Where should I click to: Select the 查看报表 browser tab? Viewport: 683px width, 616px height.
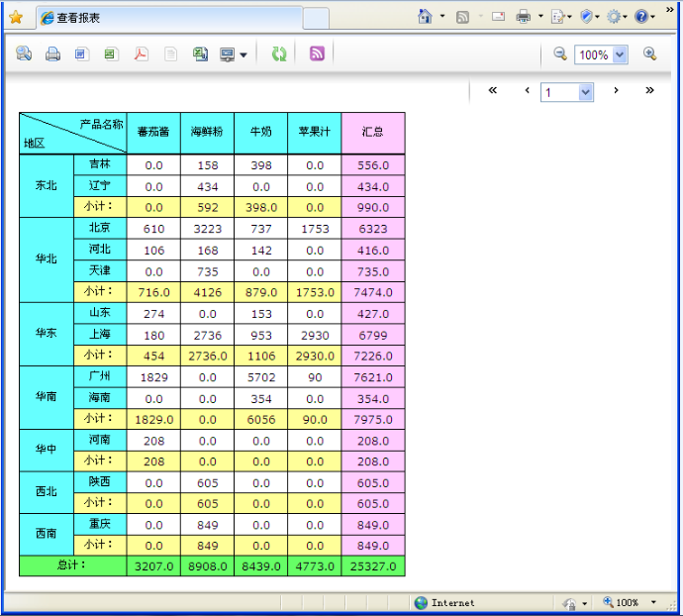[169, 18]
